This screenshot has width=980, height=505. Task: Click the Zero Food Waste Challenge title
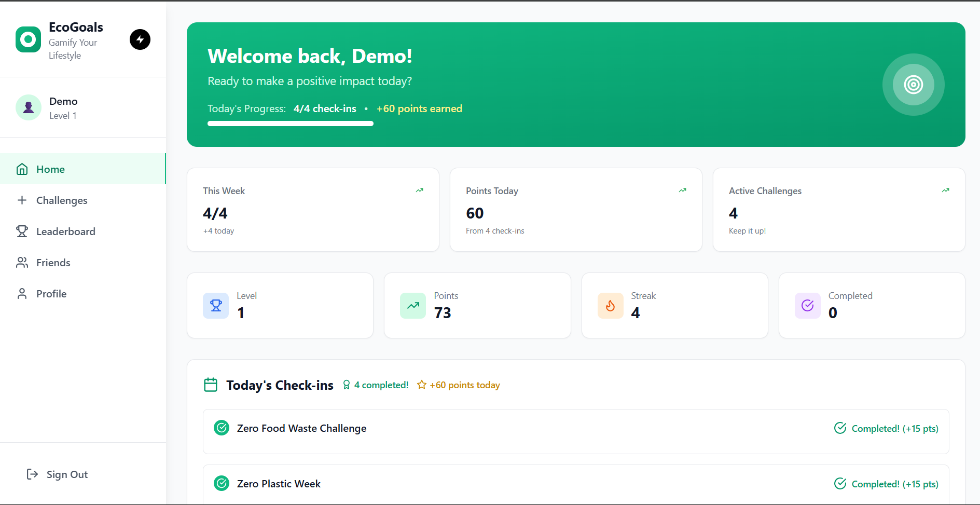(x=301, y=428)
